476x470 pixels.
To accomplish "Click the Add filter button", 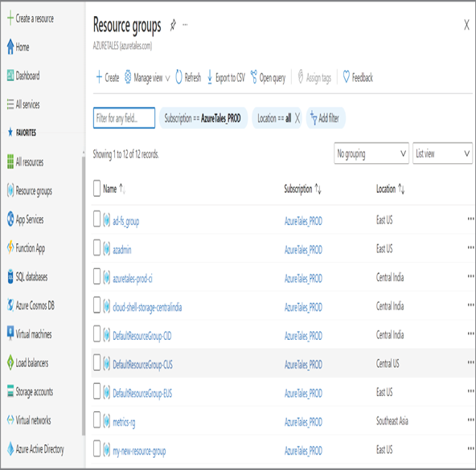I will pyautogui.click(x=326, y=118).
